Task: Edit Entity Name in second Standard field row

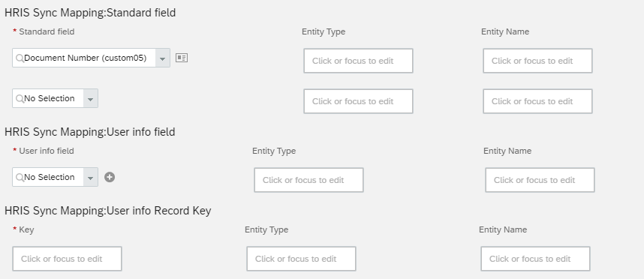Action: tap(537, 101)
